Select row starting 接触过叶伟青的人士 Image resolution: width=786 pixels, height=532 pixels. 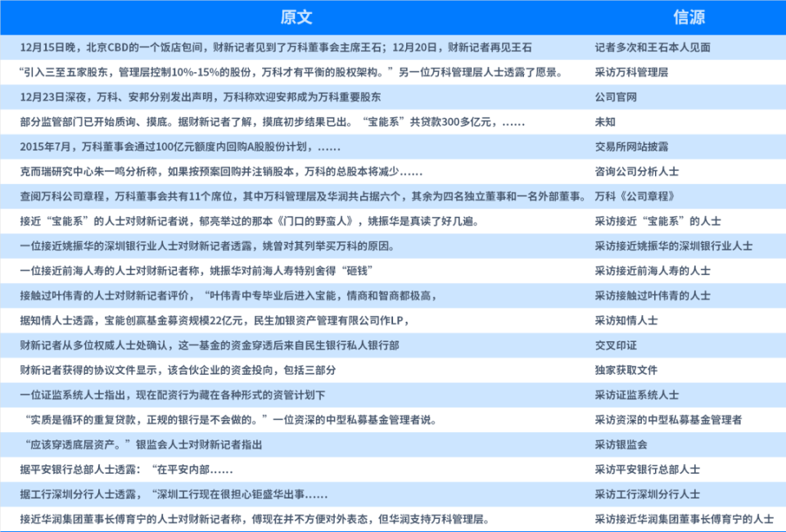[x=393, y=295]
